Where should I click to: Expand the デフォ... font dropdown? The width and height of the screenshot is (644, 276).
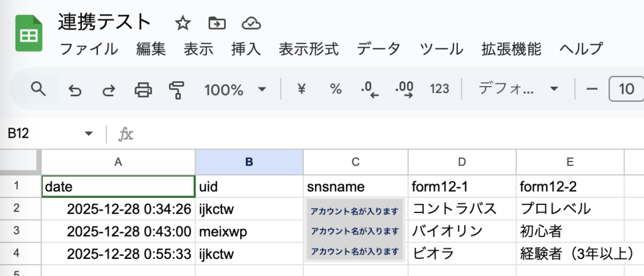coord(518,89)
